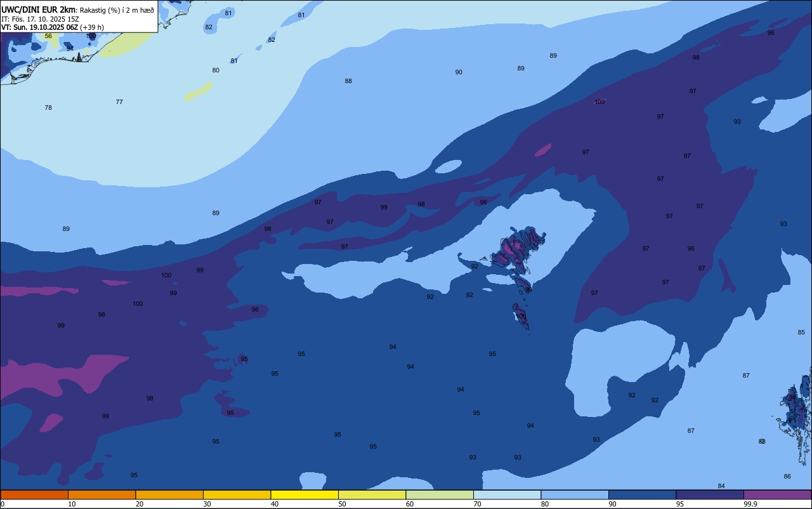Viewport: 812px width, 509px height.
Task: Click the 70–80 pale blue legend swatch
Action: (x=507, y=494)
